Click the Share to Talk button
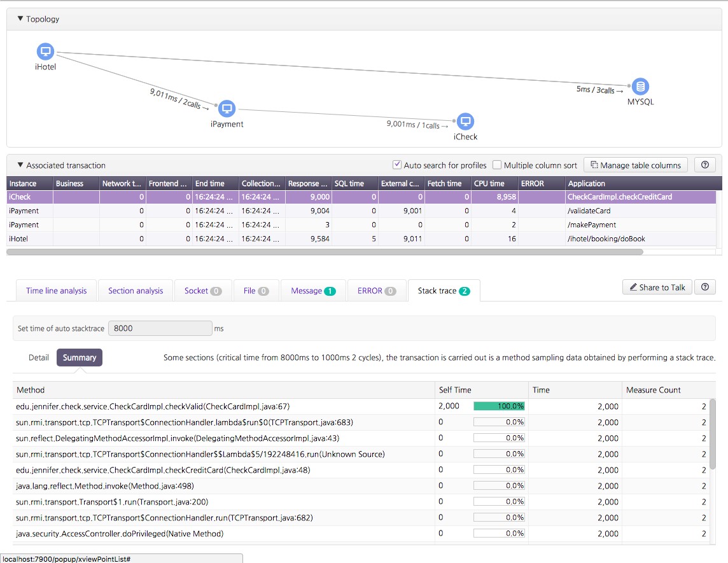The height and width of the screenshot is (563, 728). (x=657, y=287)
